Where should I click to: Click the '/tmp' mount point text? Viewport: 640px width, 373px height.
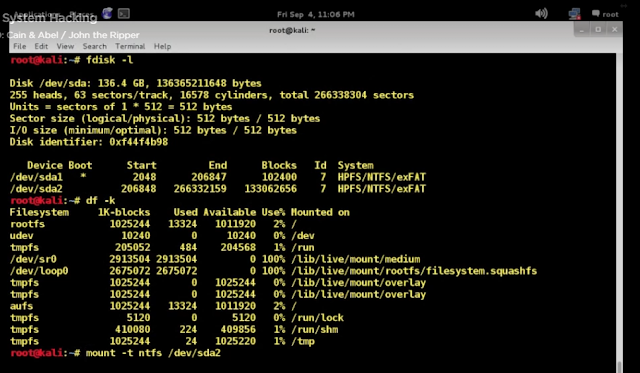tap(302, 342)
